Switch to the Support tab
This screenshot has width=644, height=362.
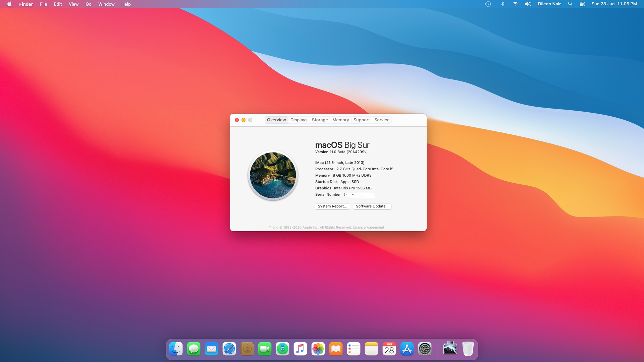[362, 120]
